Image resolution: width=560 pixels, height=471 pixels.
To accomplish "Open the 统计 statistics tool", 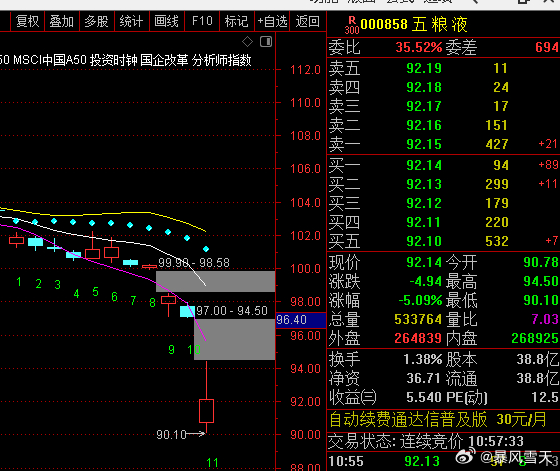I will click(x=131, y=21).
